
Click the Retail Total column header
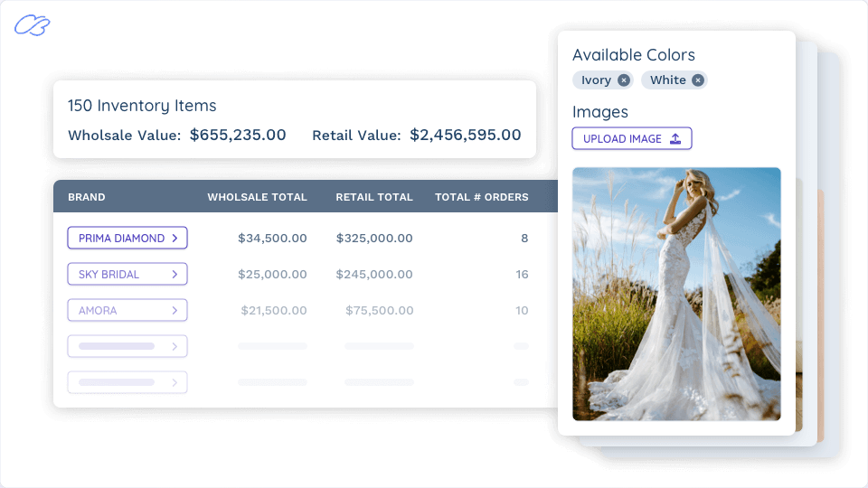click(x=374, y=197)
